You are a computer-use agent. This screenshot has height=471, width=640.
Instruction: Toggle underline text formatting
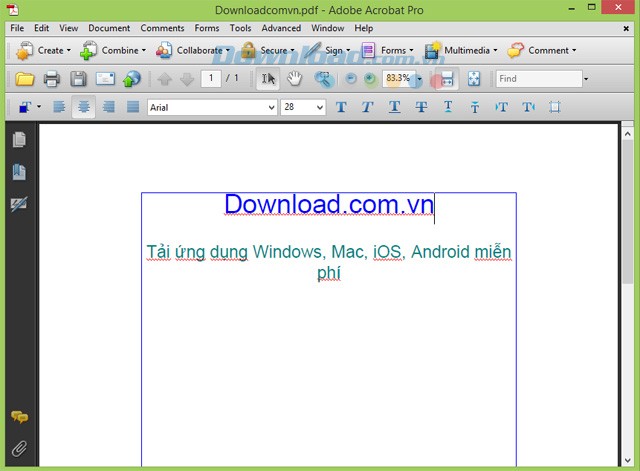(x=394, y=107)
